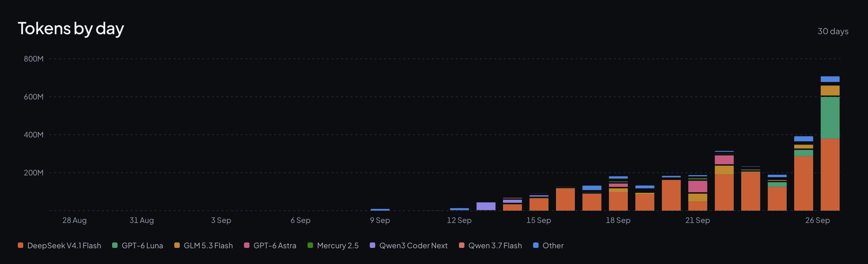
Task: Click the 200M y-axis label
Action: [x=34, y=173]
